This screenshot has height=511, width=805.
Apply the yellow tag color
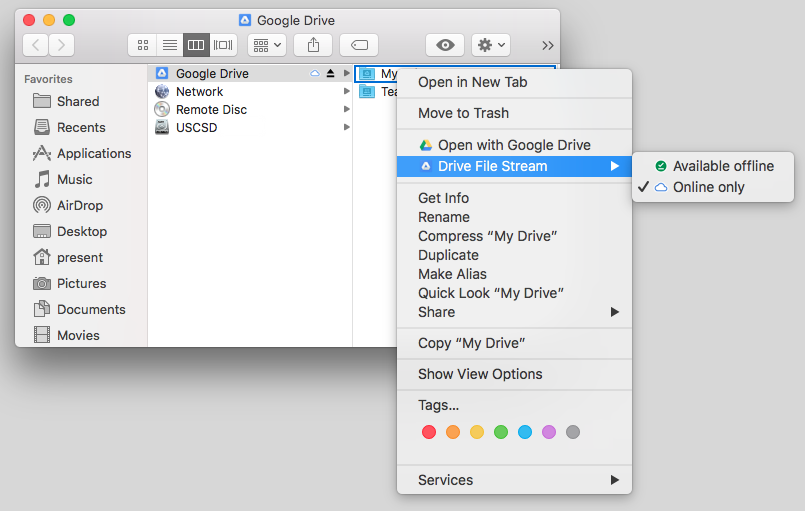pos(477,432)
